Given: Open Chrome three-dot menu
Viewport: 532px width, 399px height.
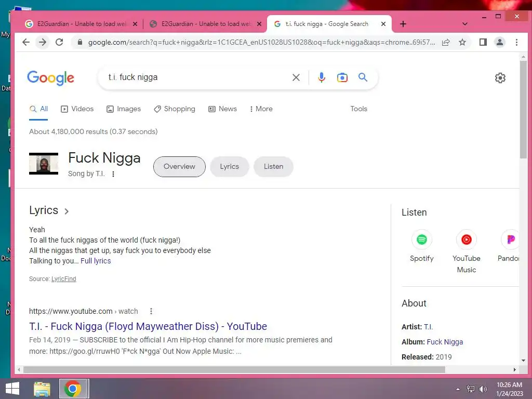Looking at the screenshot, I should [x=516, y=42].
